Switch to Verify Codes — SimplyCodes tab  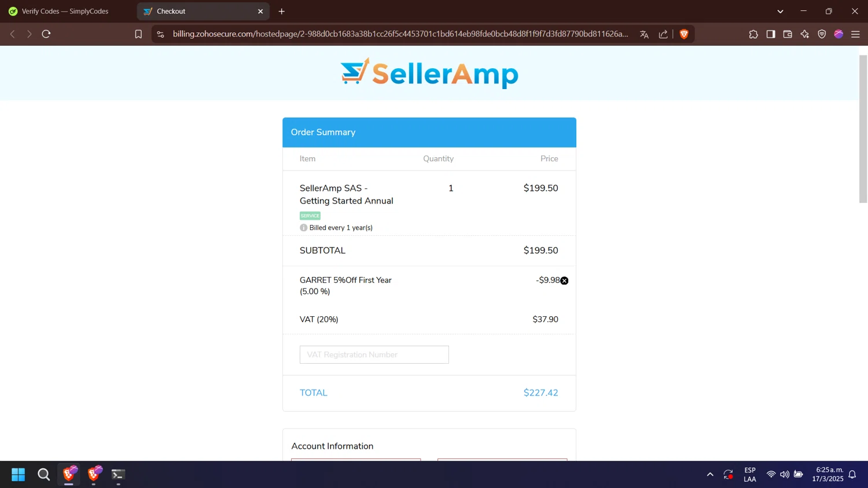pyautogui.click(x=65, y=11)
